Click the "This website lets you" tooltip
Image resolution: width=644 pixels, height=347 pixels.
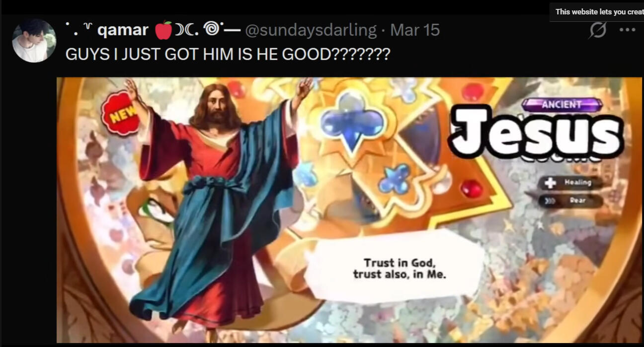596,12
